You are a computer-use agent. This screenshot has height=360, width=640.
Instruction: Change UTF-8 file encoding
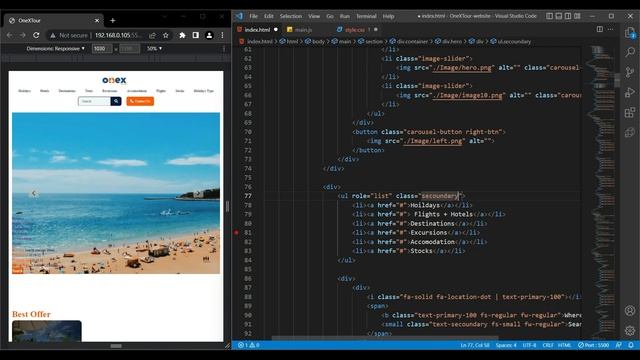click(x=529, y=345)
